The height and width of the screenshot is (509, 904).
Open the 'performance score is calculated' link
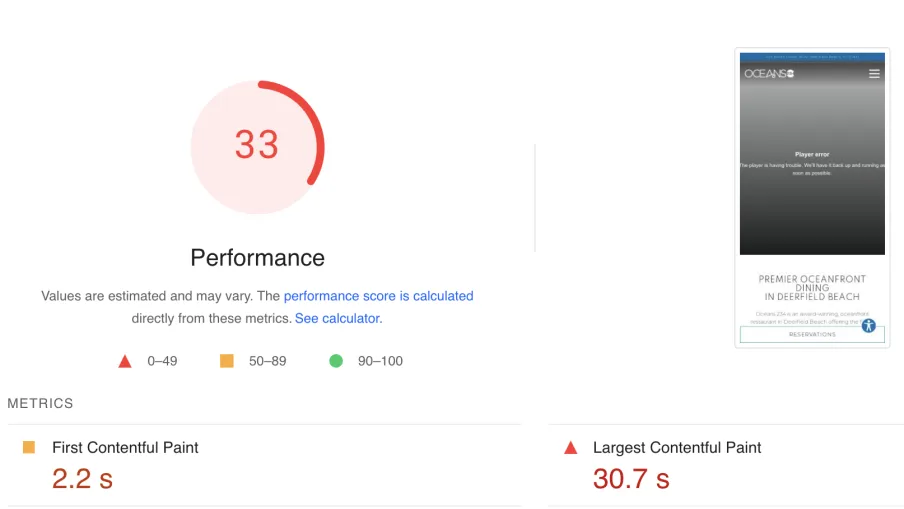[x=378, y=296]
